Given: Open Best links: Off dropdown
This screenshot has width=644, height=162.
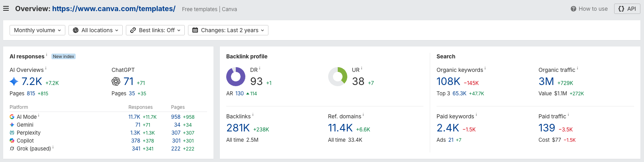Looking at the screenshot, I should 155,30.
